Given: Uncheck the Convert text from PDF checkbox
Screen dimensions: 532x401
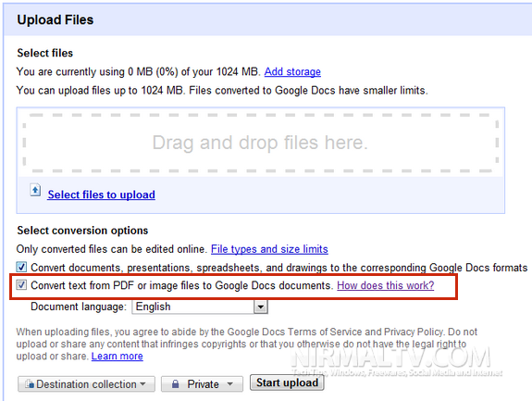Looking at the screenshot, I should (21, 284).
